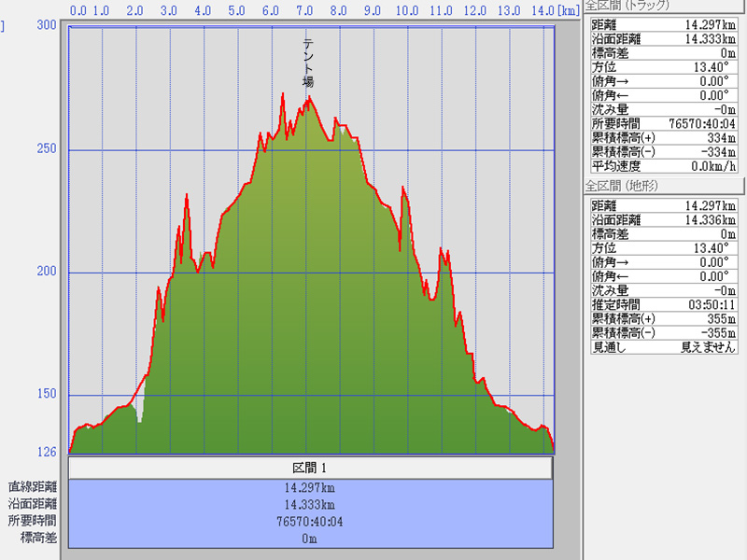Click the 全区間 (トラック) panel header
The width and height of the screenshot is (747, 560).
[x=627, y=5]
